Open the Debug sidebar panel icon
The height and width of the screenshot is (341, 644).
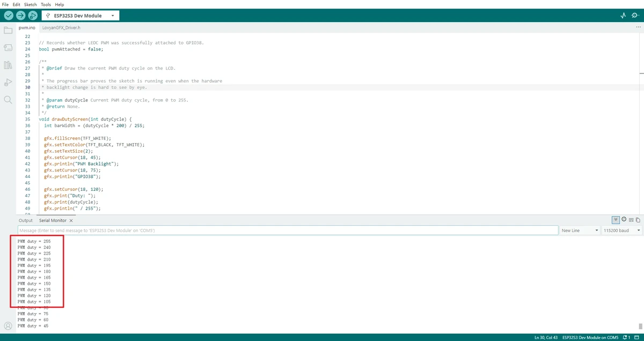pyautogui.click(x=8, y=82)
